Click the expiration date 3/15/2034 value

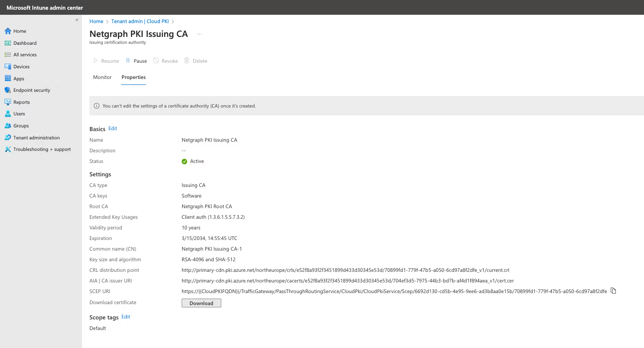[210, 238]
